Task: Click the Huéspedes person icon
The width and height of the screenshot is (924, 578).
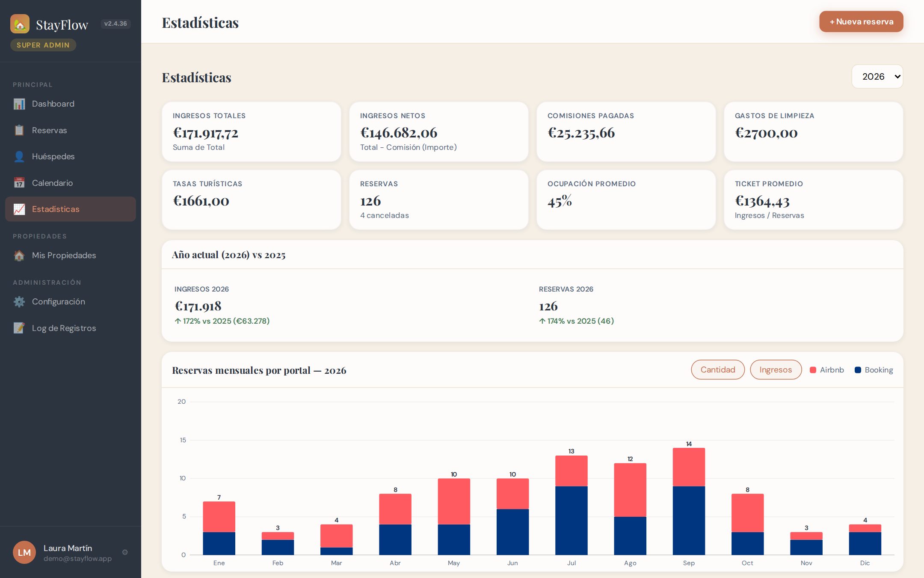Action: (19, 157)
